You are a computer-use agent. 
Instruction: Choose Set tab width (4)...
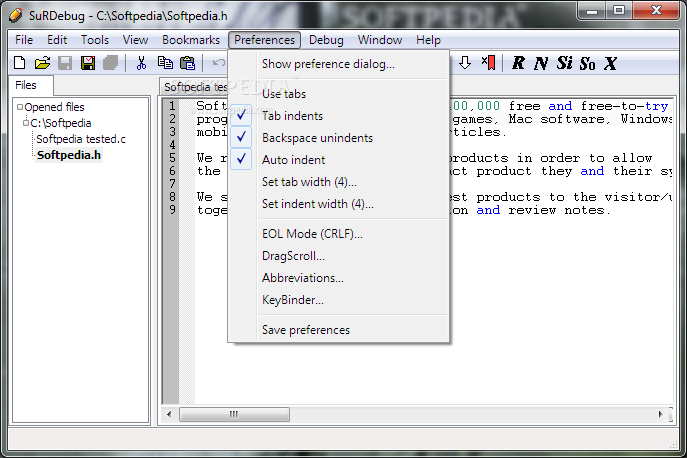(338, 181)
